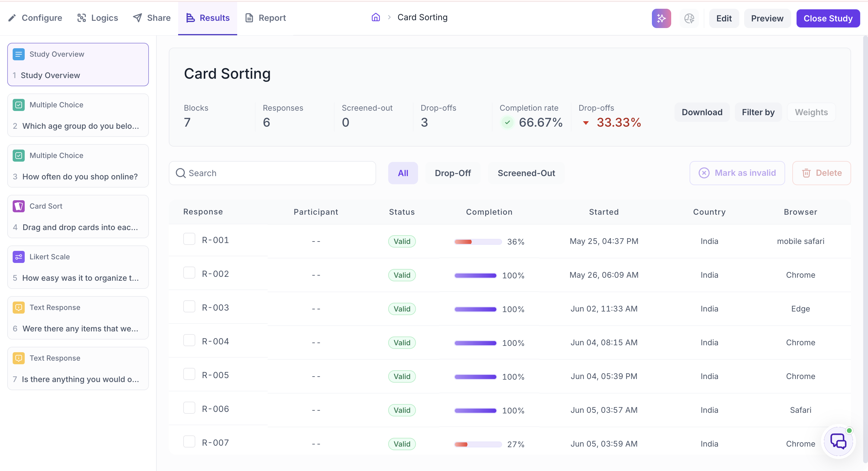Check the R-001 response checkbox

(189, 239)
